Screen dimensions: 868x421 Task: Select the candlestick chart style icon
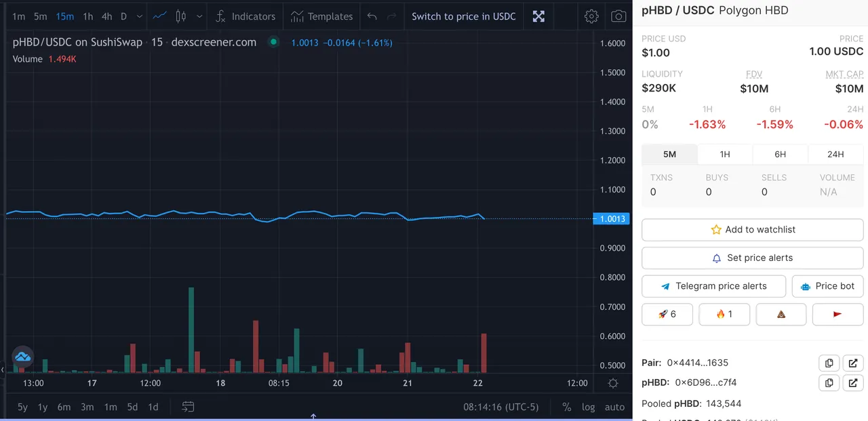(x=180, y=16)
